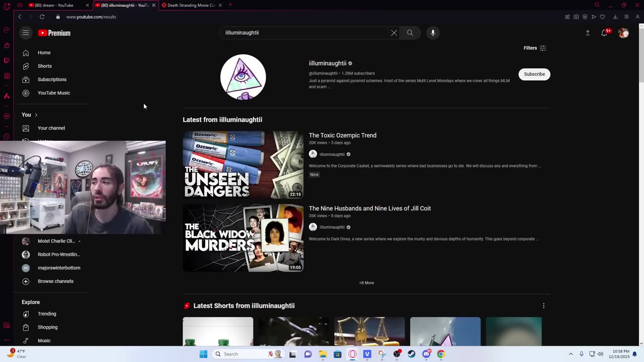The image size is (644, 362).
Task: Open File Explorer from the taskbar
Action: pos(323,354)
